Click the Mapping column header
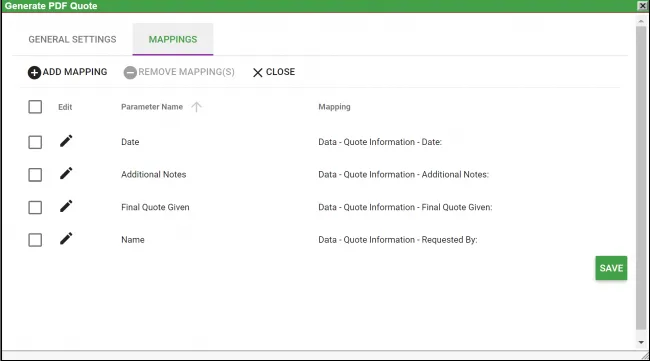650x361 pixels. 334,107
